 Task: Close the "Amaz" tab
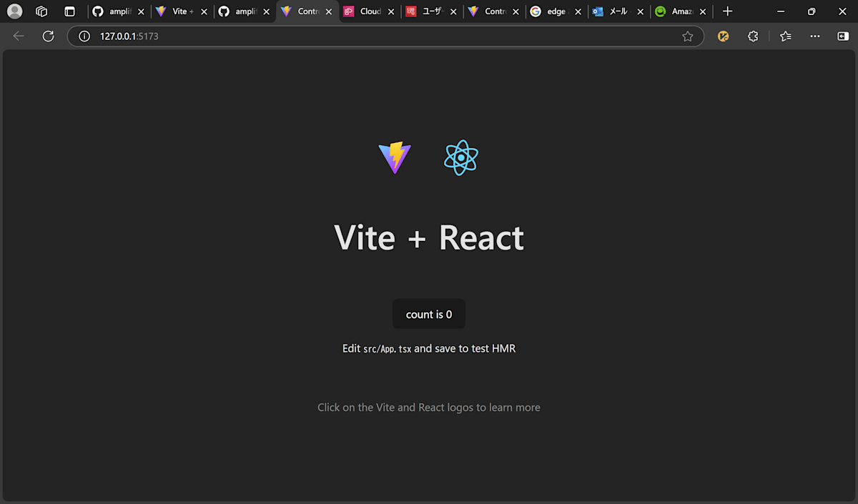point(703,12)
